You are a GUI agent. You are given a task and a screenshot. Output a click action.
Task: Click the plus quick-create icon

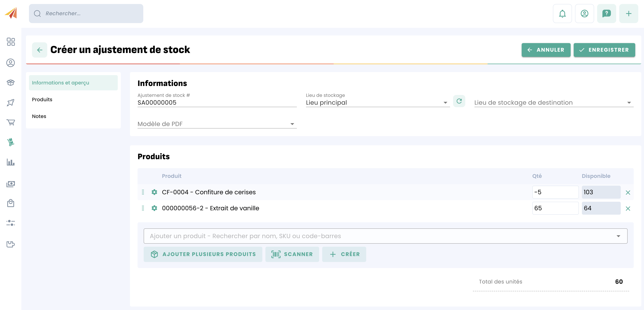pyautogui.click(x=629, y=14)
